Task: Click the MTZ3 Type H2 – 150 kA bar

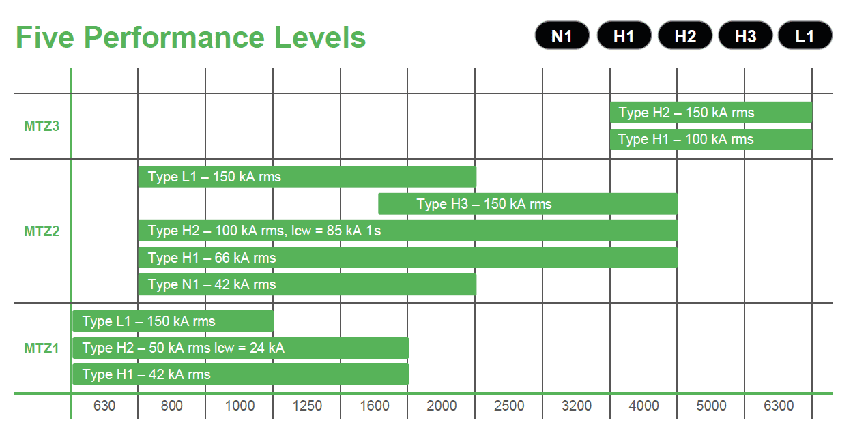Action: click(710, 113)
